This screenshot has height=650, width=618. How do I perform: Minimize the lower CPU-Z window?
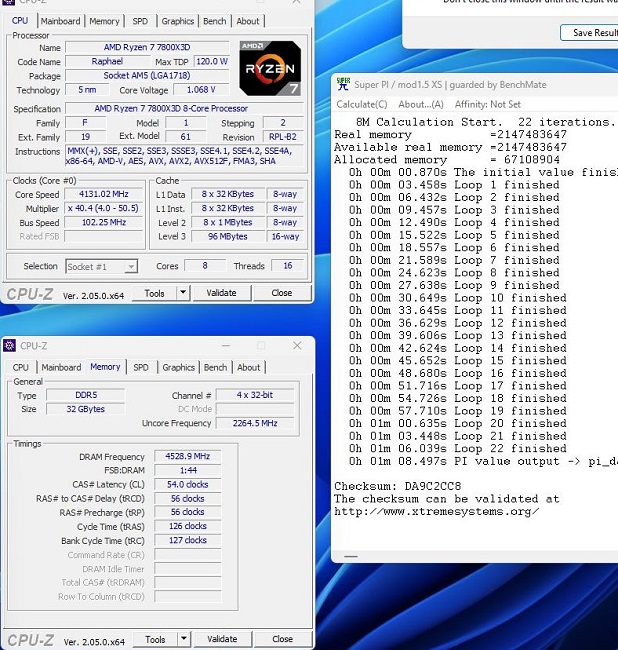pyautogui.click(x=226, y=345)
